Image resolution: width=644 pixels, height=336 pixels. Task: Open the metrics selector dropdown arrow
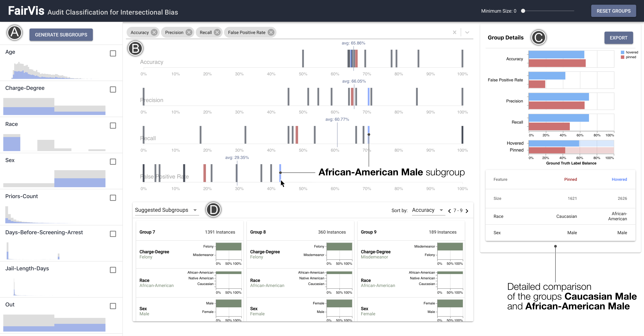click(467, 32)
